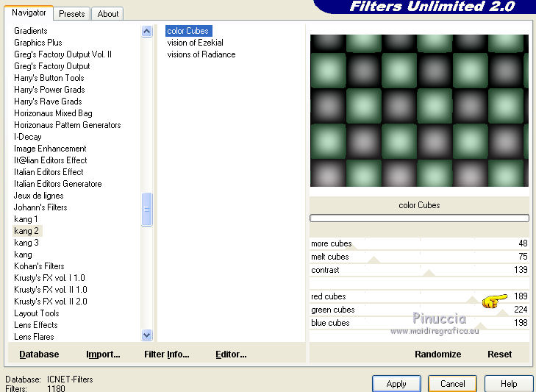The height and width of the screenshot is (392, 536).
Task: Select the Gradients category
Action: [31, 31]
